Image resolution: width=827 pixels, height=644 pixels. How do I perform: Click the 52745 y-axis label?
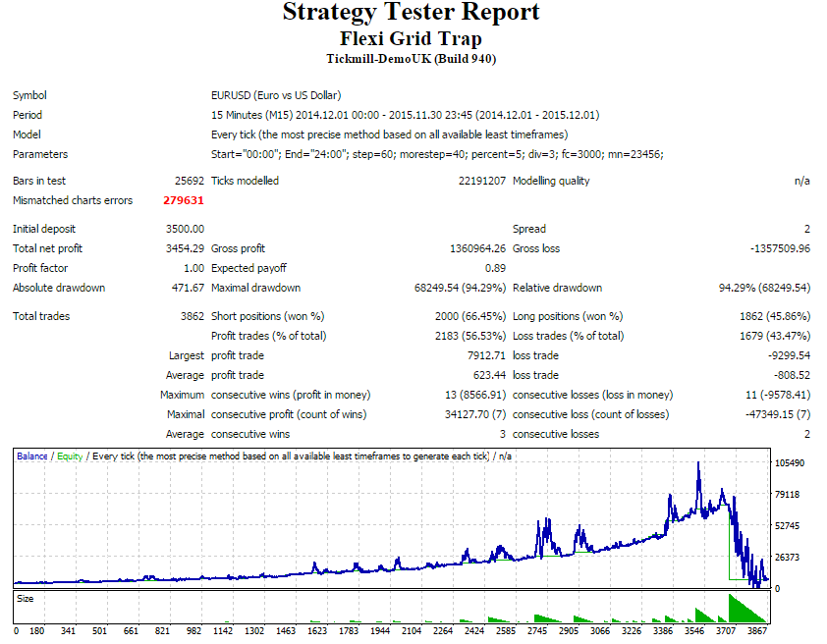click(x=787, y=525)
